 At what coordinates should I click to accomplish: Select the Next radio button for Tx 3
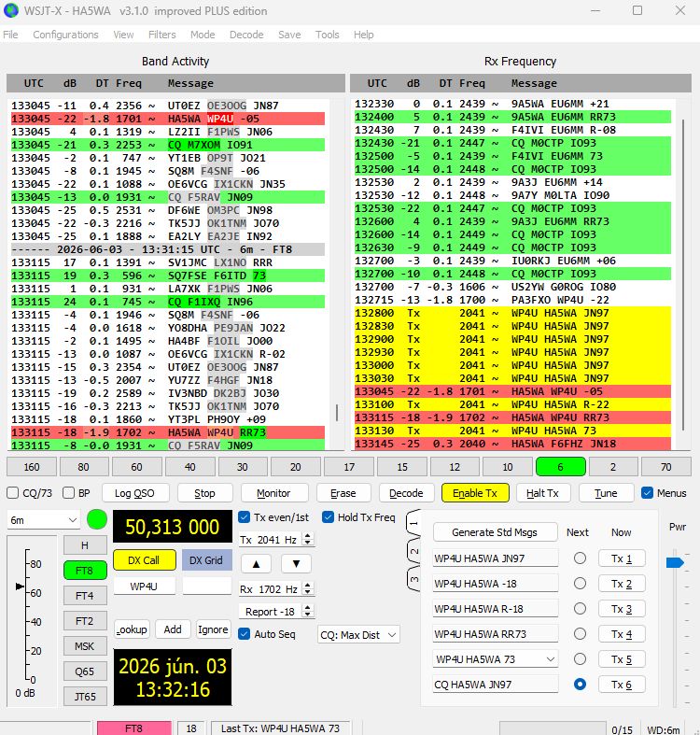coord(580,608)
